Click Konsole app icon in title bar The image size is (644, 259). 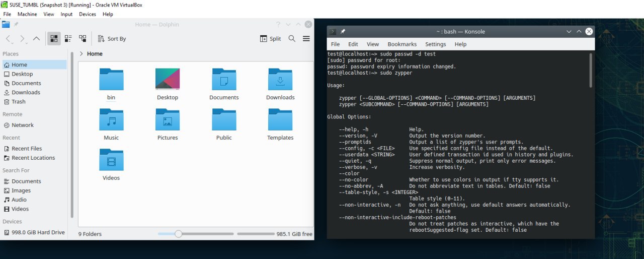click(x=333, y=31)
